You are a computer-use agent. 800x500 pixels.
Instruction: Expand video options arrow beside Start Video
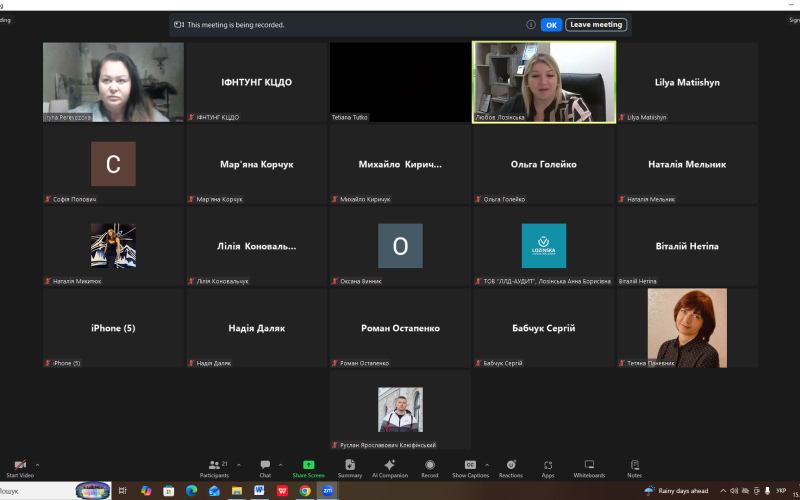pyautogui.click(x=37, y=465)
